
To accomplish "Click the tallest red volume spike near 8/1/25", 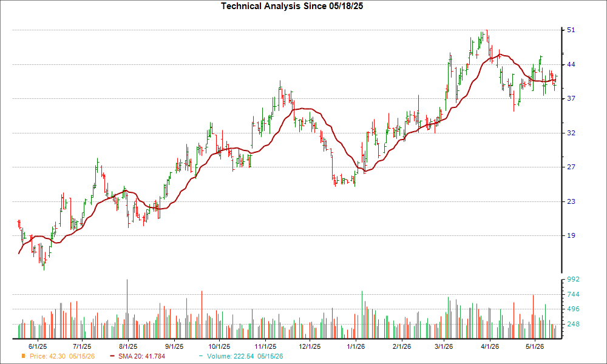I will 127,309.
